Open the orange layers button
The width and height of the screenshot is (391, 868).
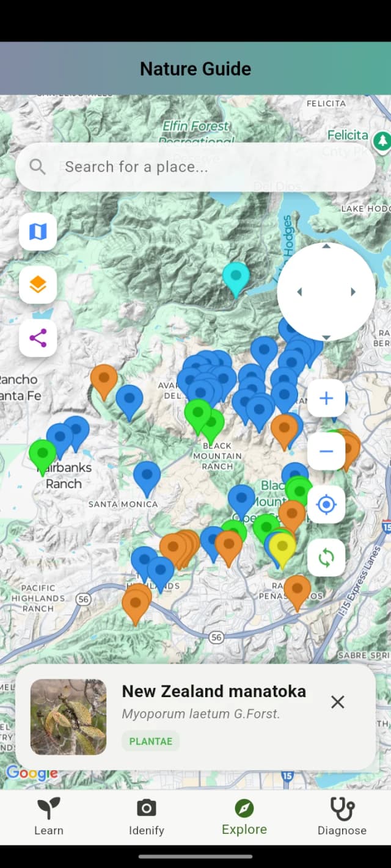tap(38, 285)
